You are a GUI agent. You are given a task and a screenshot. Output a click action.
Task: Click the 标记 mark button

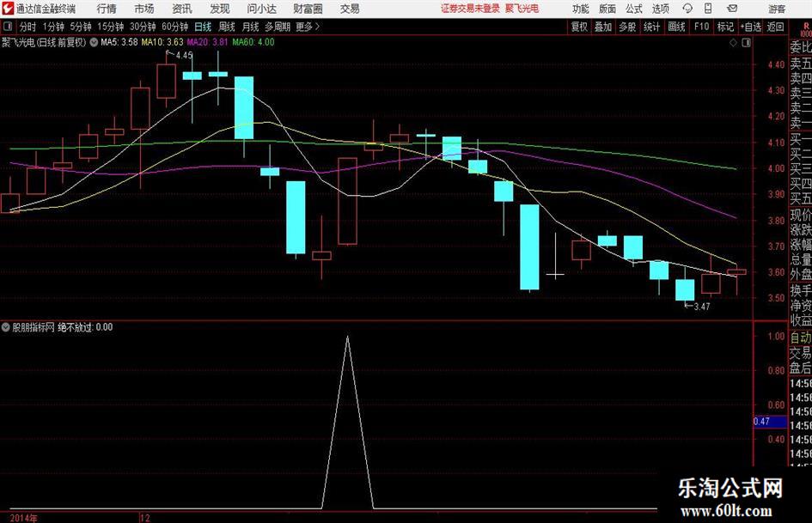[x=725, y=27]
